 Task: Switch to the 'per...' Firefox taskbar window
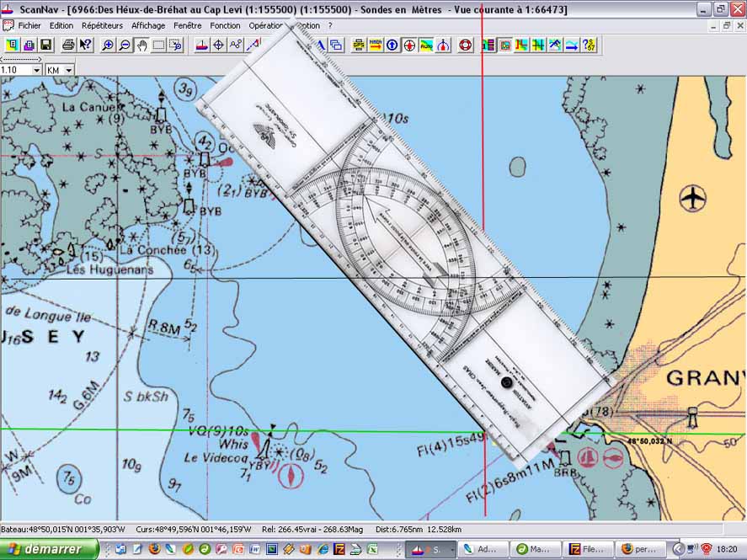point(639,549)
